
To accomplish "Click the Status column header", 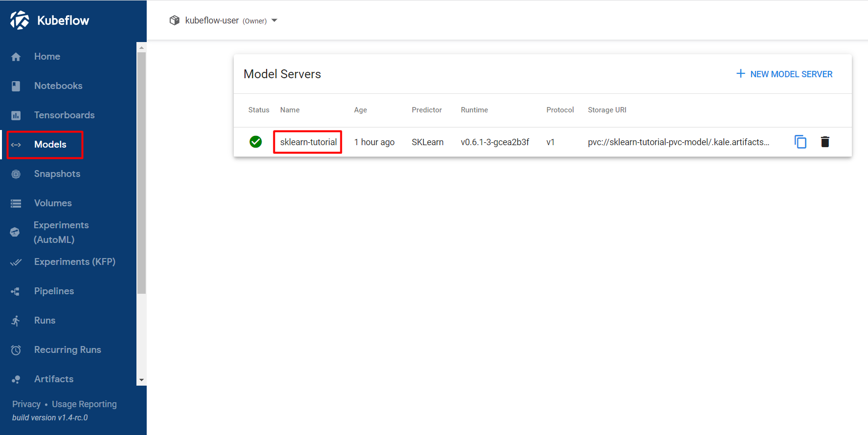I will tap(259, 110).
